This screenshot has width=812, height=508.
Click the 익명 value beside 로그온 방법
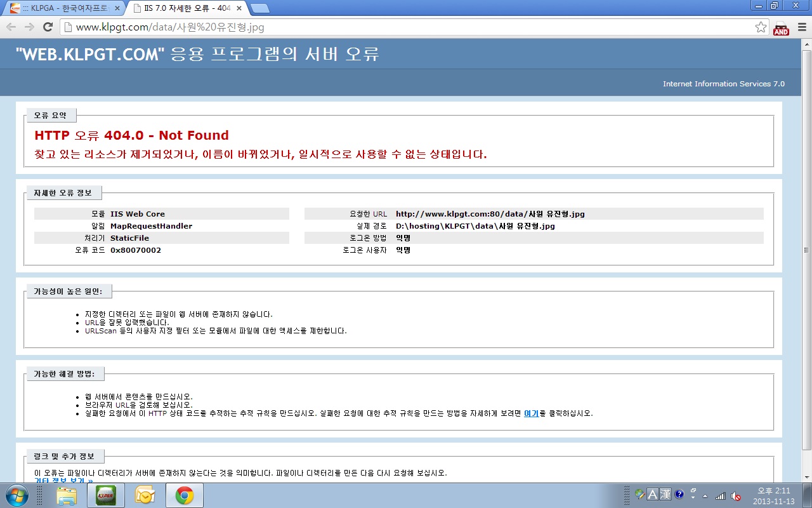pyautogui.click(x=403, y=238)
